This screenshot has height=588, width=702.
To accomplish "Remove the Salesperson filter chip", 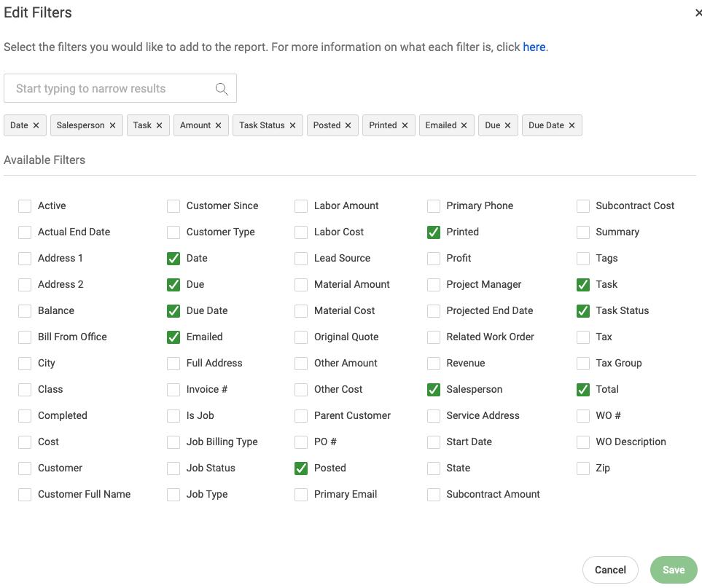I will coord(112,125).
